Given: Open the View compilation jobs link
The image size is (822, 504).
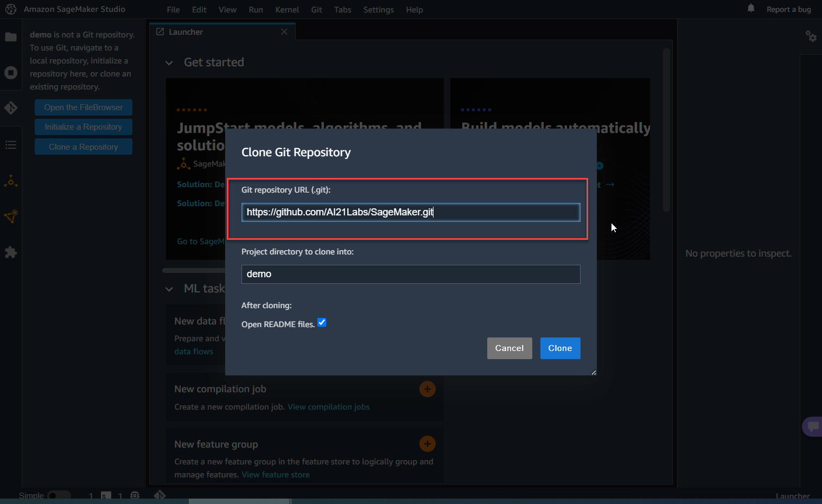Looking at the screenshot, I should tap(329, 407).
